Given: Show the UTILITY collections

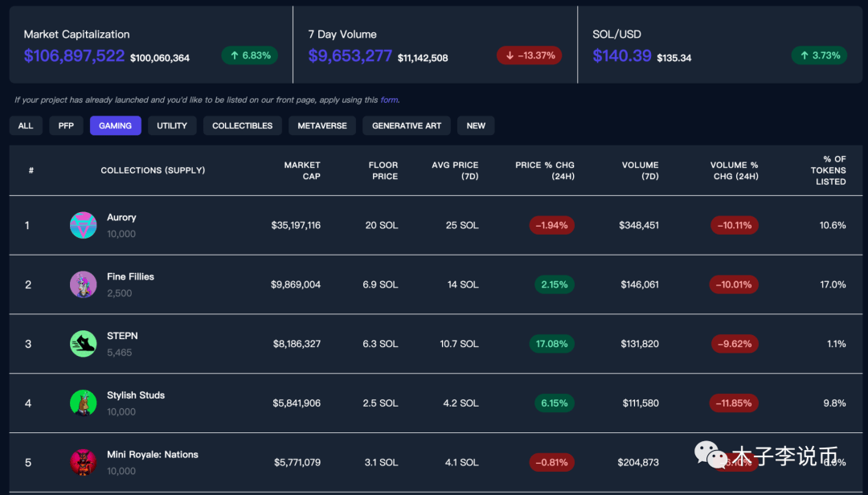Looking at the screenshot, I should [171, 125].
